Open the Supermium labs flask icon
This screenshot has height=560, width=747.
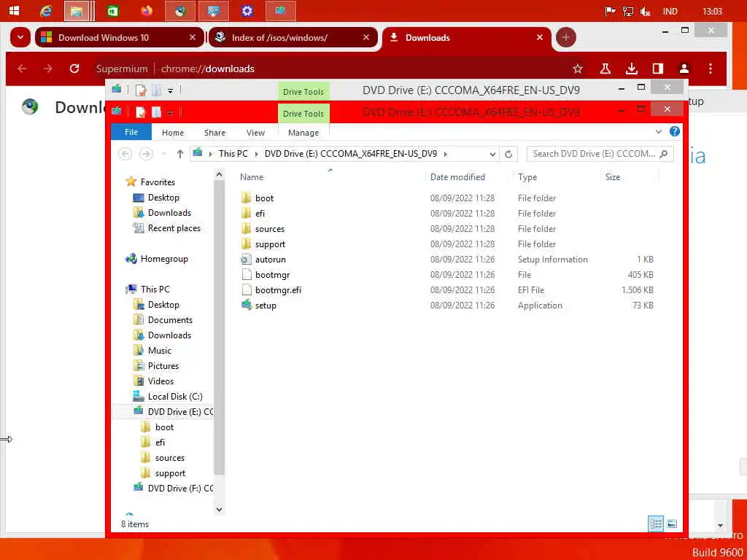605,69
